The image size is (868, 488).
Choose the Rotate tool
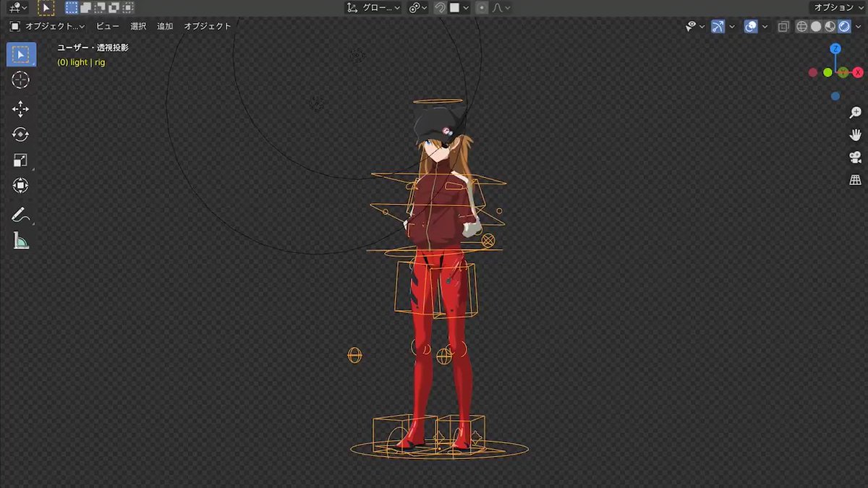point(21,134)
